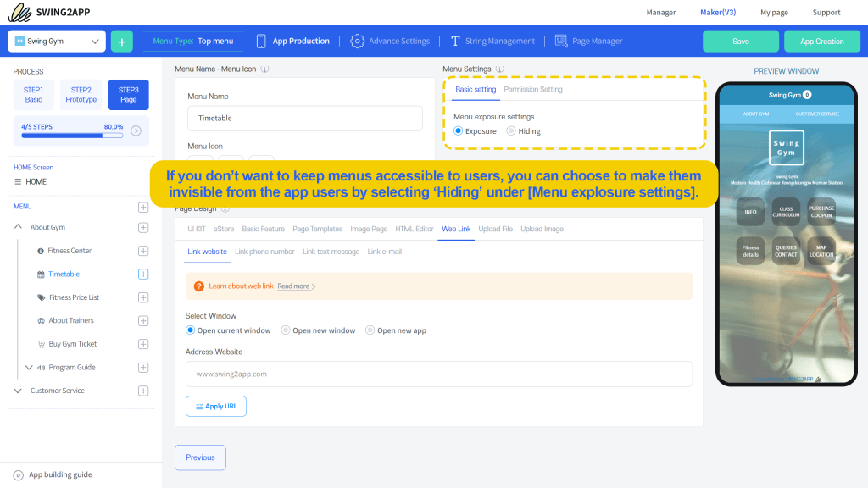Select the Link text message tab
868x488 pixels.
(x=331, y=252)
